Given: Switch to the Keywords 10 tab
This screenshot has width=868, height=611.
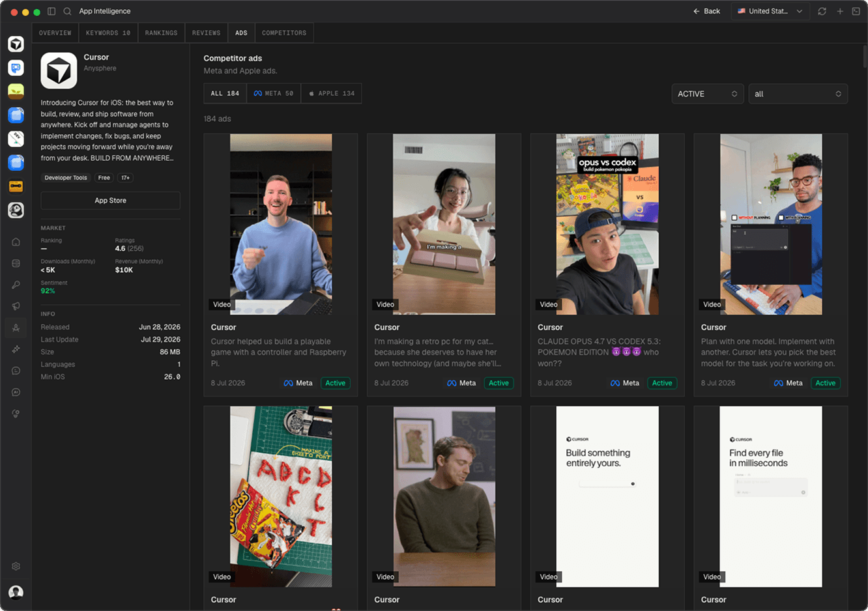Looking at the screenshot, I should click(x=108, y=33).
